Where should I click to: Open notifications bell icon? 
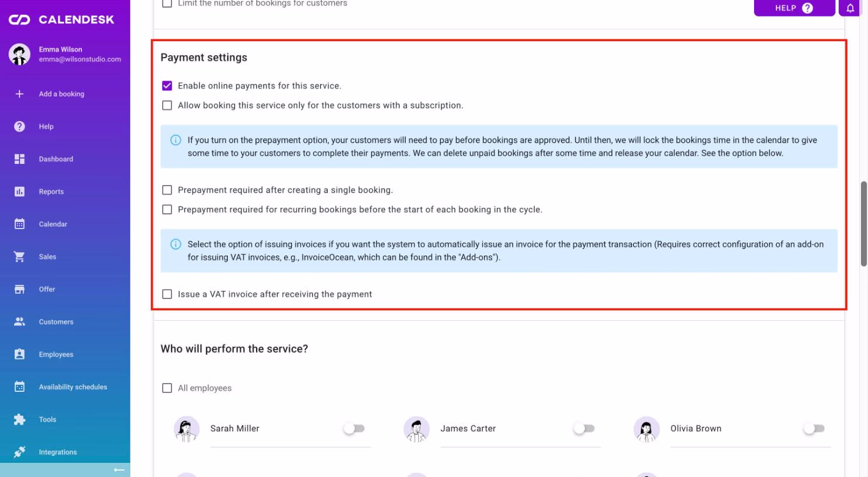coord(850,8)
